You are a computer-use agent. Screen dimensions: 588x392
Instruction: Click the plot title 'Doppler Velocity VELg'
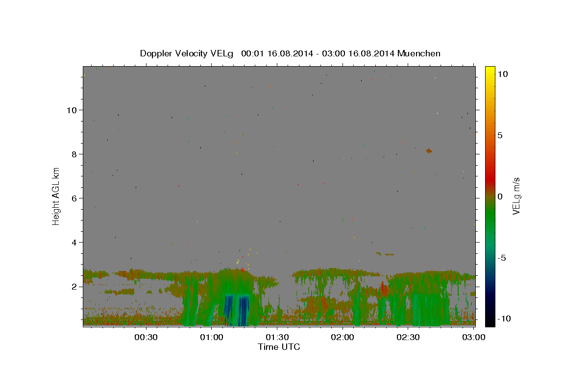click(x=187, y=53)
